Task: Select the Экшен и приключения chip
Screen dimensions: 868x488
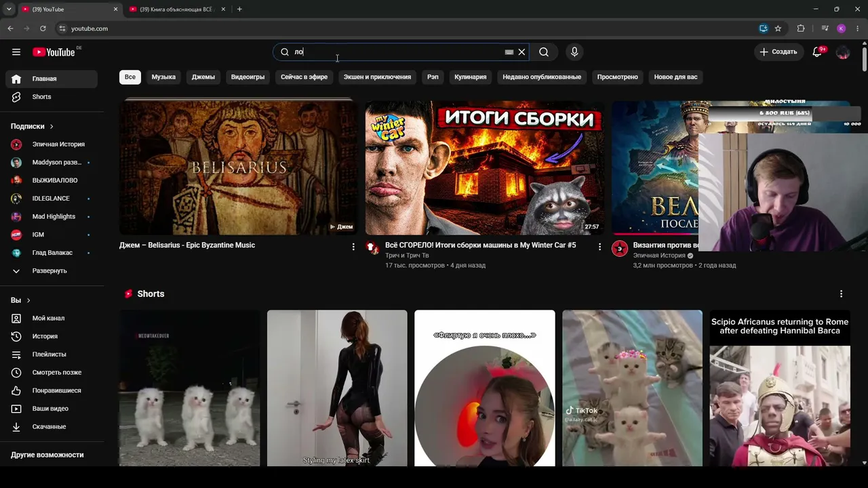Action: coord(377,77)
